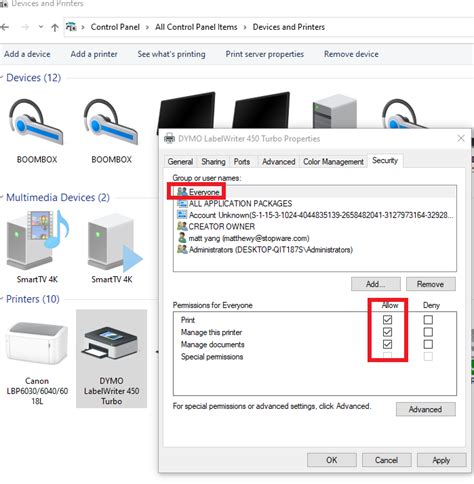
Task: Select the Account Unknown entry
Action: [315, 215]
